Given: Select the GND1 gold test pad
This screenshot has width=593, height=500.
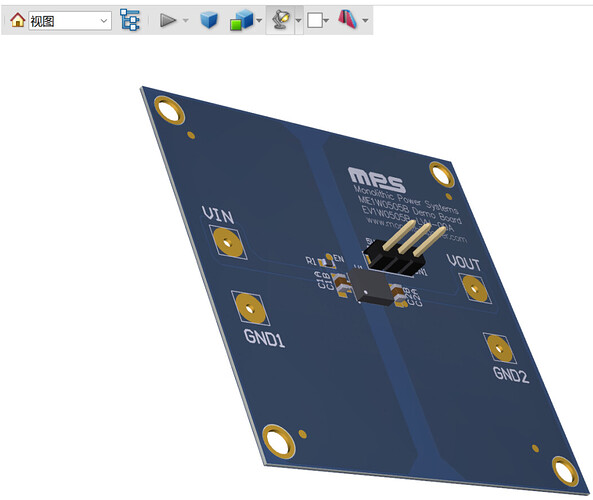Looking at the screenshot, I should 250,309.
